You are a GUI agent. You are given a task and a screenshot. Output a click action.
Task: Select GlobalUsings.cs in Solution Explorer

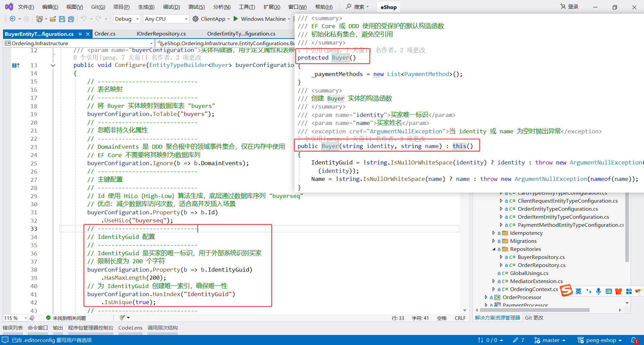529,273
